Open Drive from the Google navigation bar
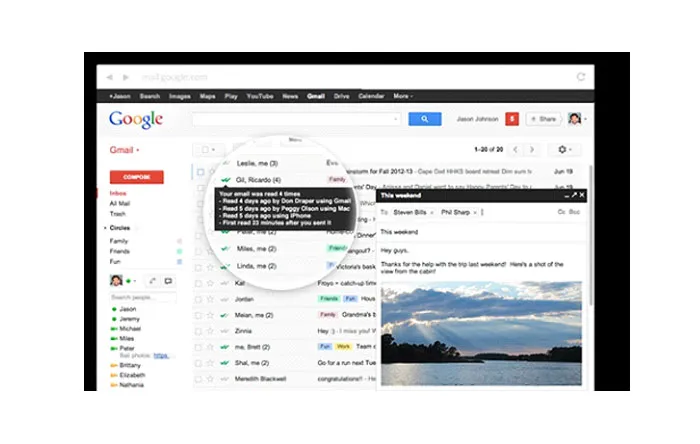This screenshot has width=700, height=444. pos(341,96)
